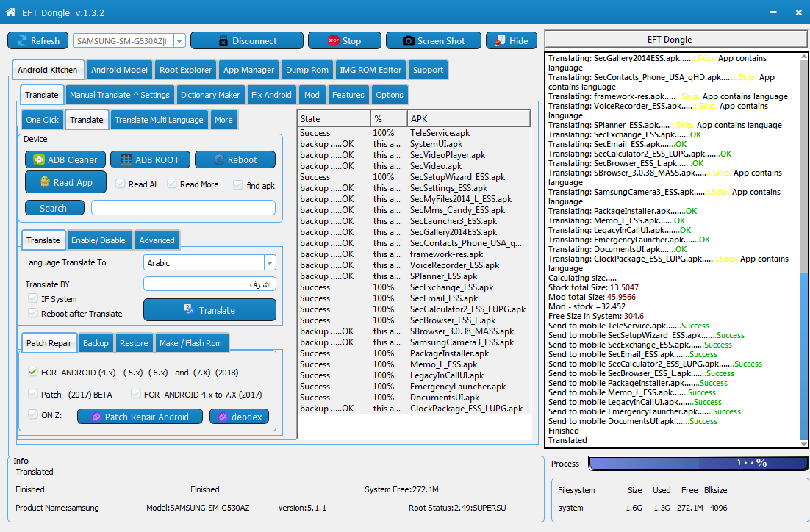
Task: Enable Reboot after Translate checkbox
Action: (x=33, y=313)
